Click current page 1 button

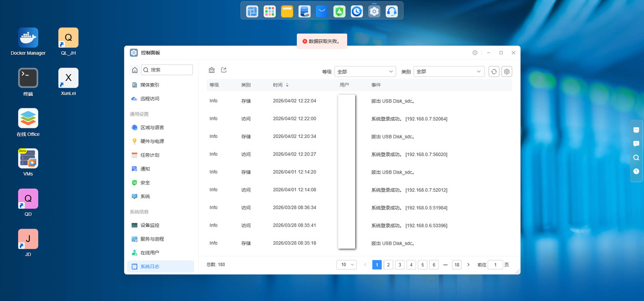click(377, 265)
